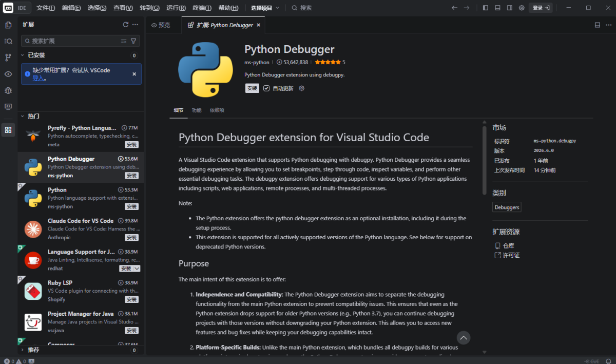Select the Extensions grid icon in activity bar
This screenshot has height=364, width=616.
point(8,130)
